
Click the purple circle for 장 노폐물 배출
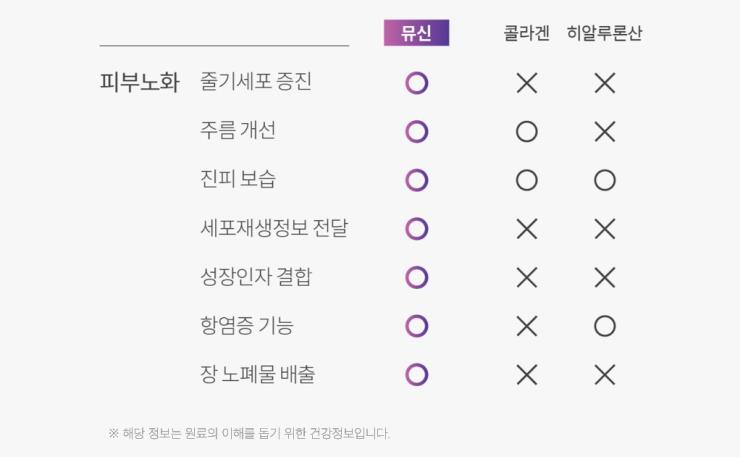(x=417, y=375)
